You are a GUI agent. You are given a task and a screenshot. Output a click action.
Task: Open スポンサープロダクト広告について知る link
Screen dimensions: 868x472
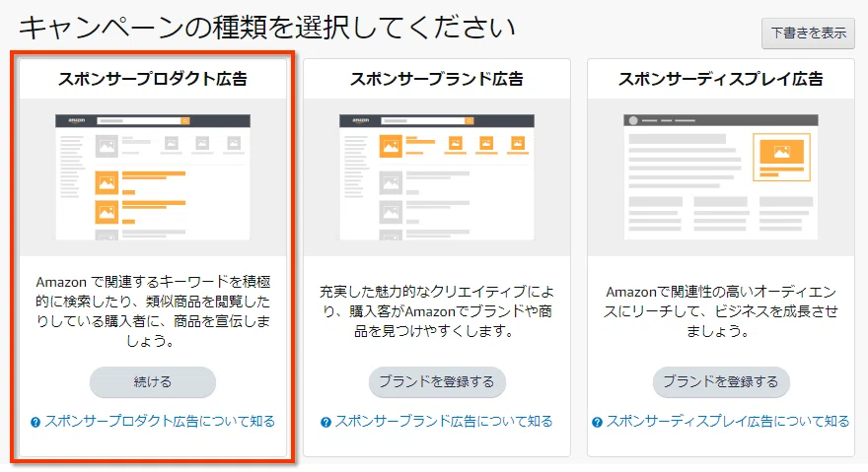160,422
